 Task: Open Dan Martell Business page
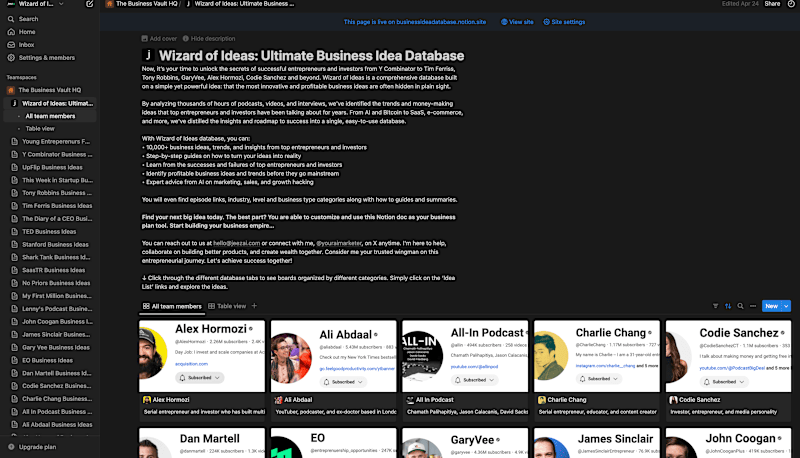(x=49, y=373)
